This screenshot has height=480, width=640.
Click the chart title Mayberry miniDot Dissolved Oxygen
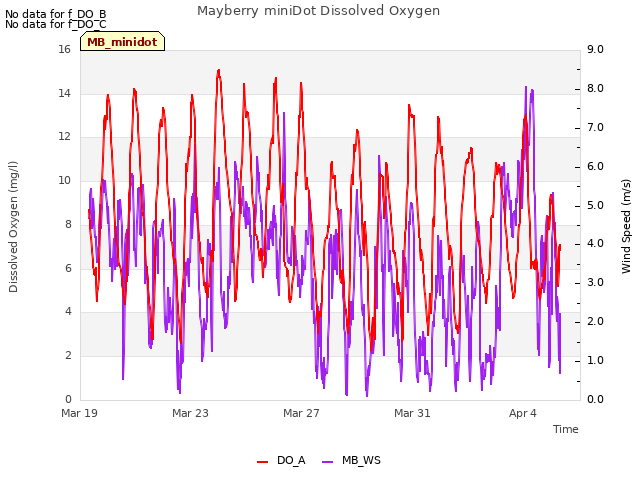coord(318,11)
